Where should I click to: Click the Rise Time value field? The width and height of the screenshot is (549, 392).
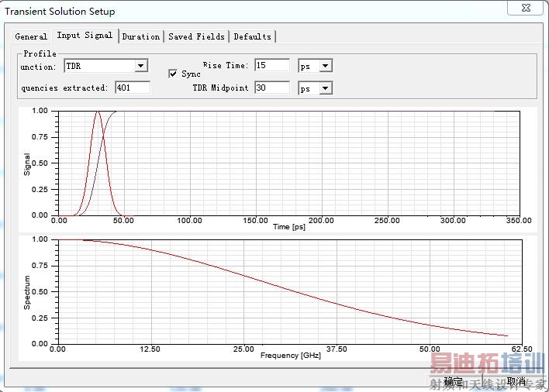pos(272,65)
